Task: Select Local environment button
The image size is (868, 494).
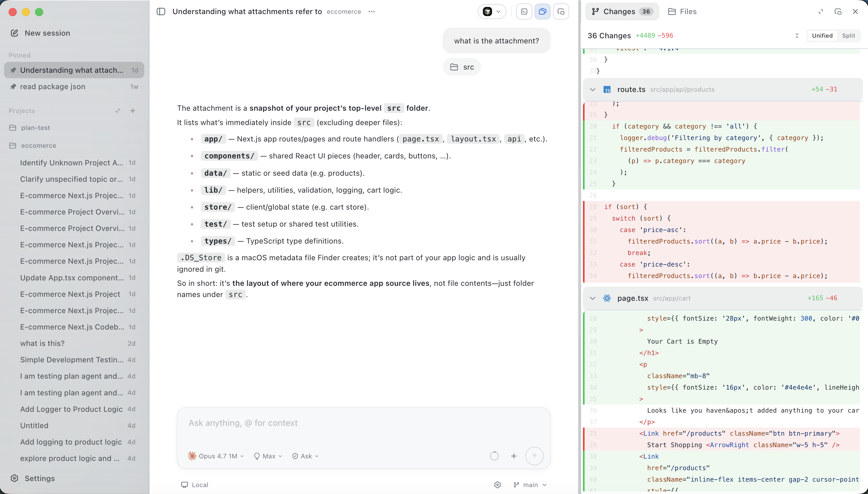Action: [x=195, y=485]
